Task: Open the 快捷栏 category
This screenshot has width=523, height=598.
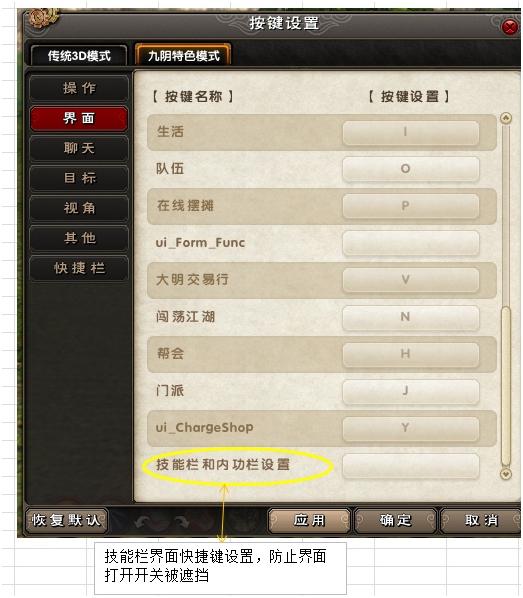Action: [x=79, y=268]
